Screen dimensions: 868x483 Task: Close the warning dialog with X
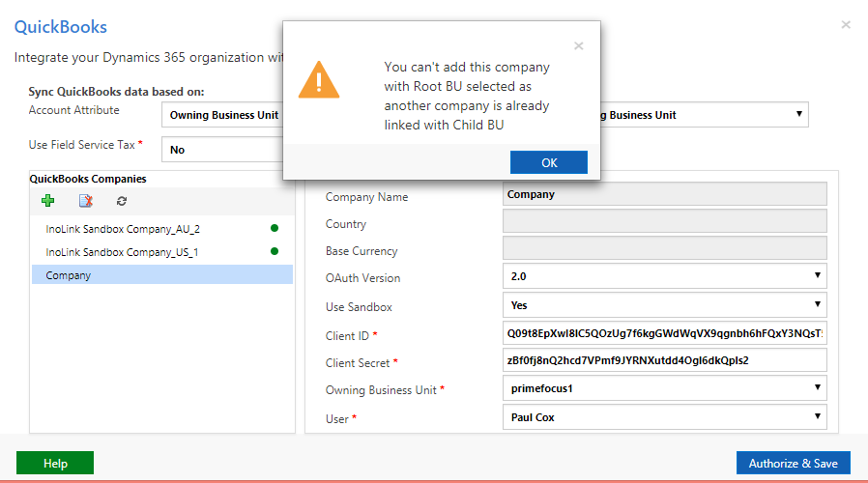(x=578, y=46)
